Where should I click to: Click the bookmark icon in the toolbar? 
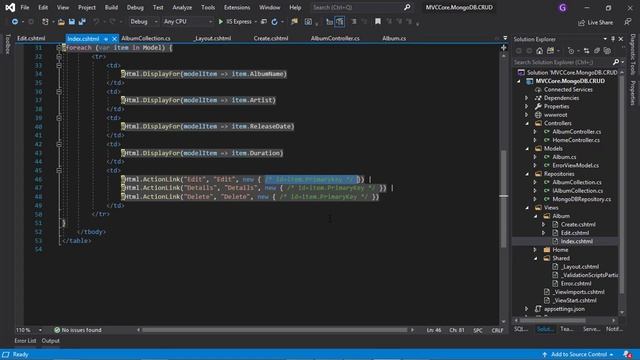tap(378, 22)
